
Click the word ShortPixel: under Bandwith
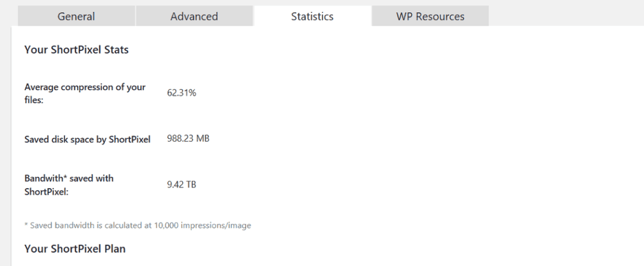pyautogui.click(x=47, y=191)
